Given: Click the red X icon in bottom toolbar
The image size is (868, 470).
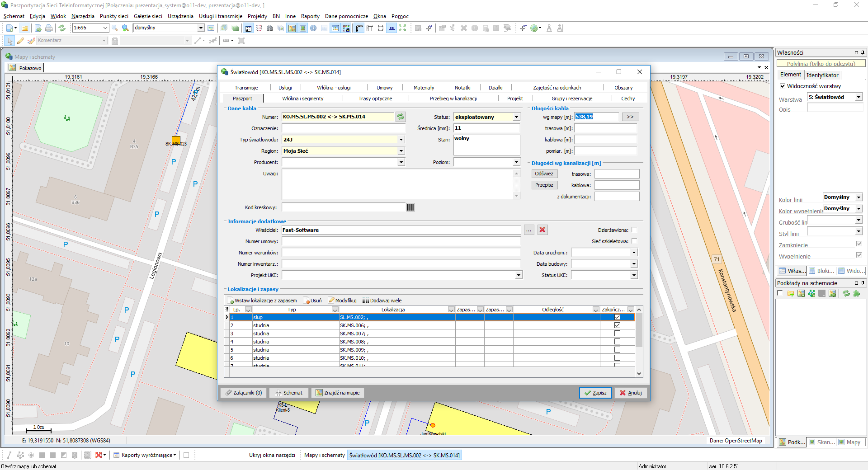Looking at the screenshot, I should [99, 455].
